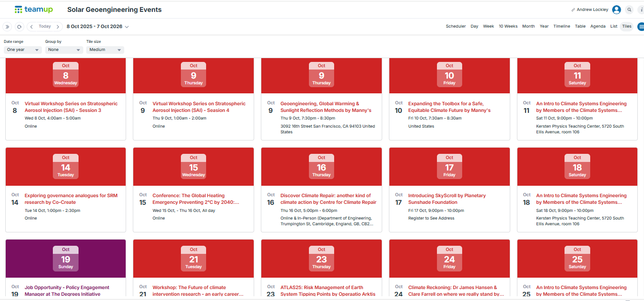The image size is (644, 301).
Task: Open Expanding the Toolbox event title
Action: coord(449,107)
